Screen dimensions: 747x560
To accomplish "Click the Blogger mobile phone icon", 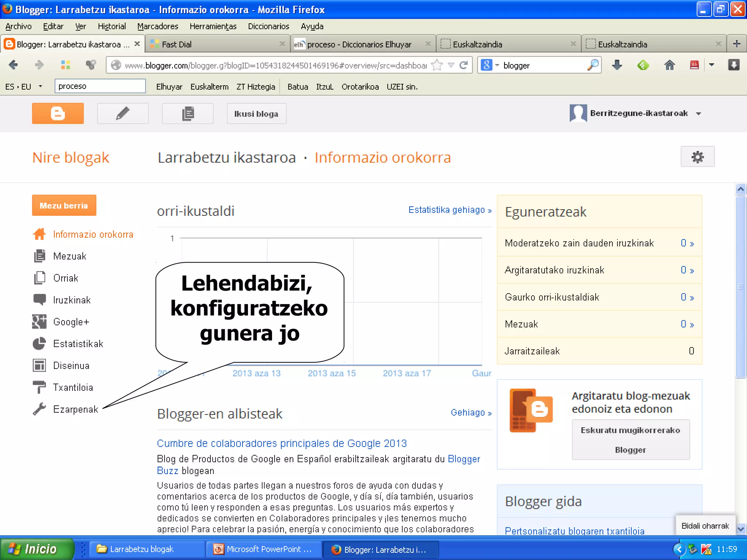I will [531, 410].
